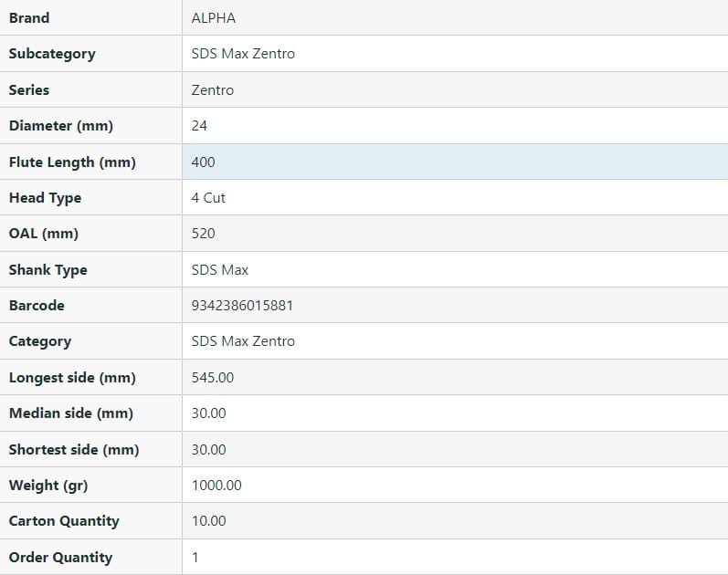The image size is (728, 575).
Task: Select the Category value SDS Max Zentro
Action: [x=243, y=341]
